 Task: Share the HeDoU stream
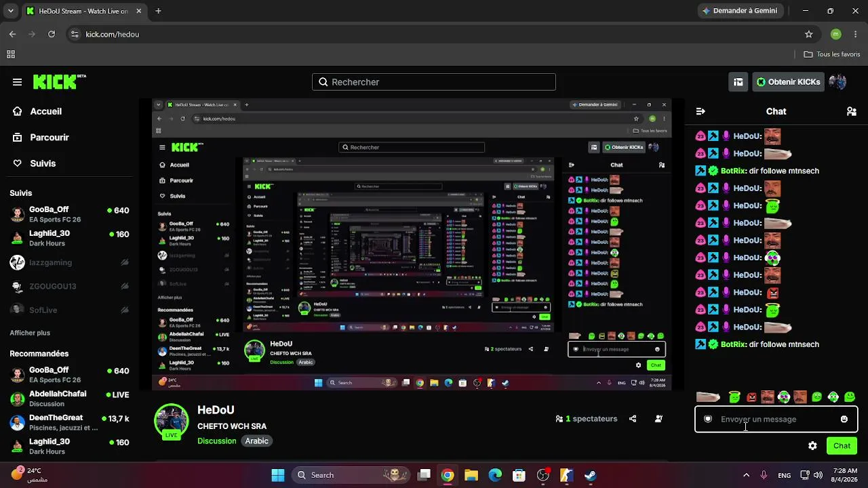click(x=633, y=419)
